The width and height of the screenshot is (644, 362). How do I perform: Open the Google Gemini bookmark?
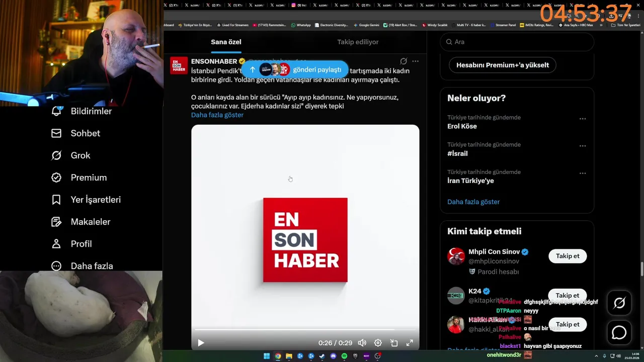point(366,25)
